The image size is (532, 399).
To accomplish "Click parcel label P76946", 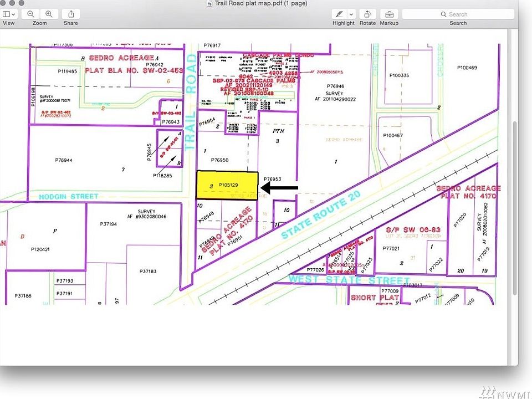I will (335, 86).
